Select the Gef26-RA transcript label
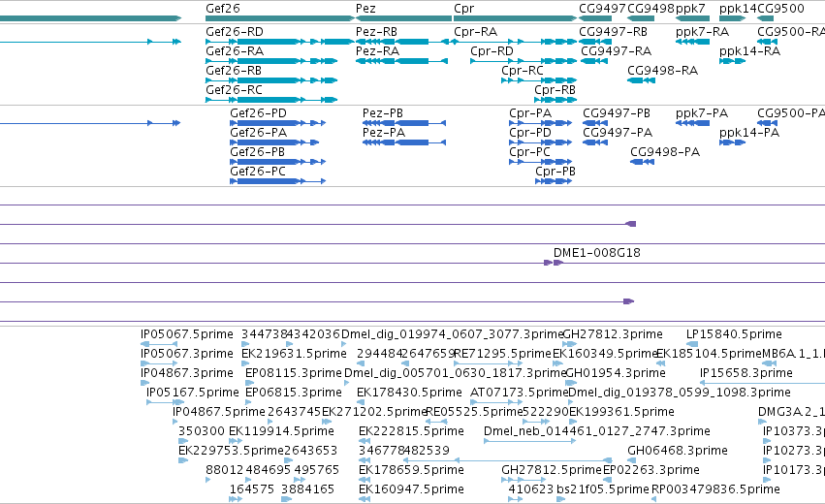The image size is (825, 504). coord(235,51)
